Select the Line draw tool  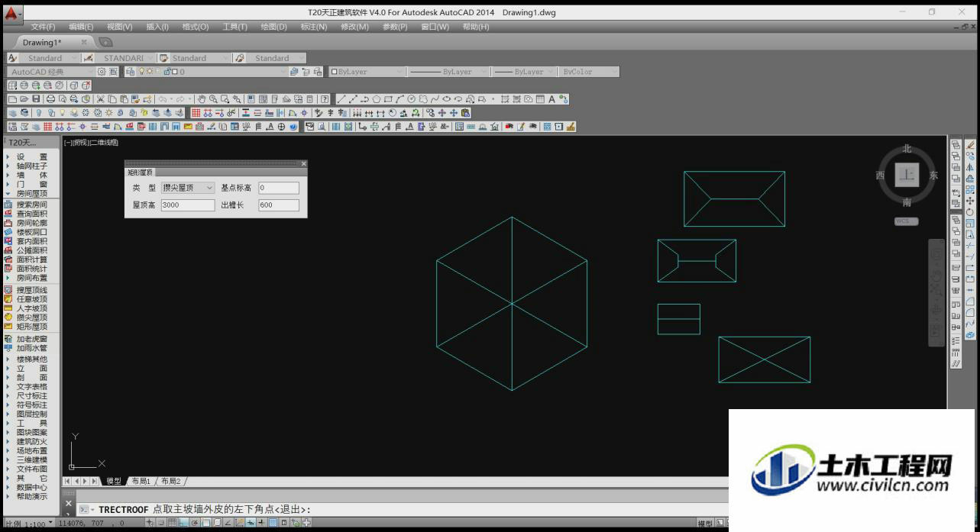pyautogui.click(x=341, y=99)
